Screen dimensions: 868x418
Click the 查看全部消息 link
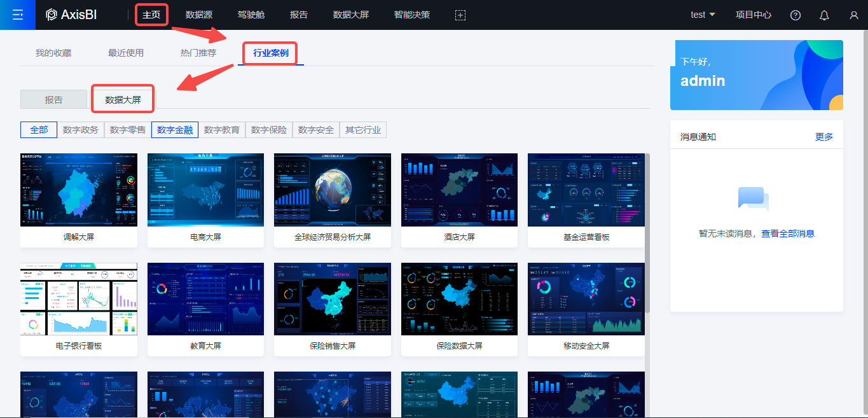(x=788, y=233)
